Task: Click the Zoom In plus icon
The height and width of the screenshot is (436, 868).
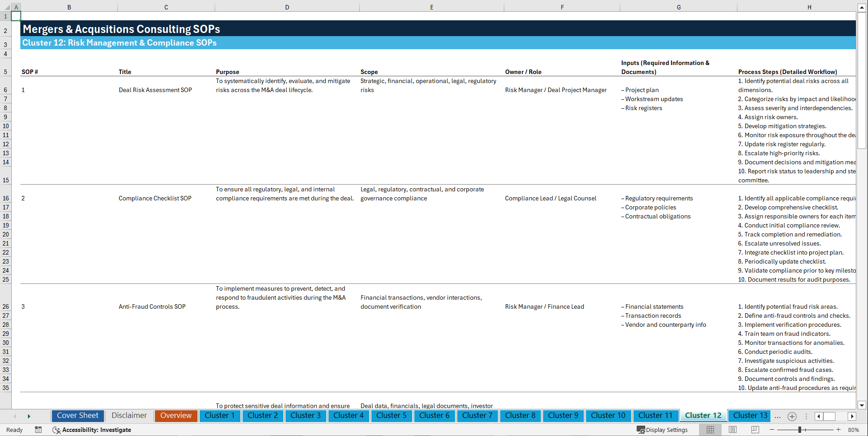Action: 839,430
